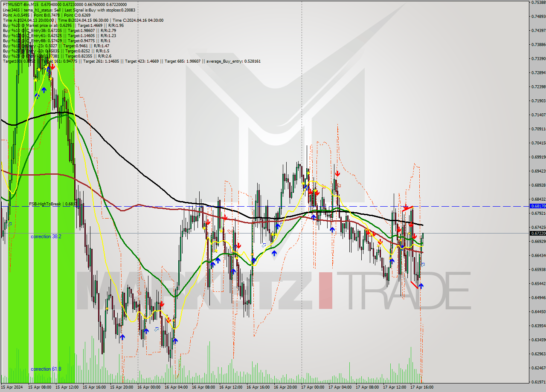546x392 pixels.
Task: Select the buy line with Target:0.82355 R/R:2.6
Action: click(57, 56)
